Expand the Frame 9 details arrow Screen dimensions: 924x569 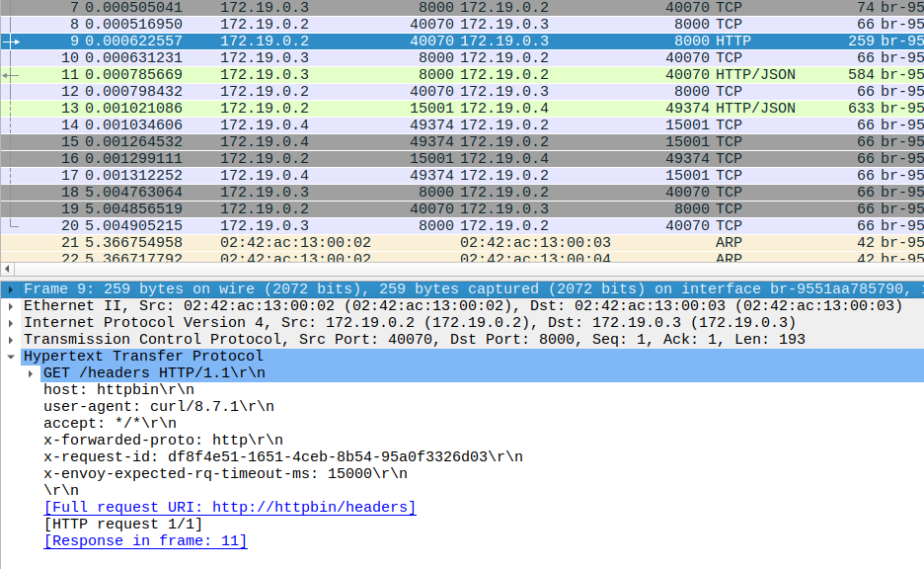11,289
